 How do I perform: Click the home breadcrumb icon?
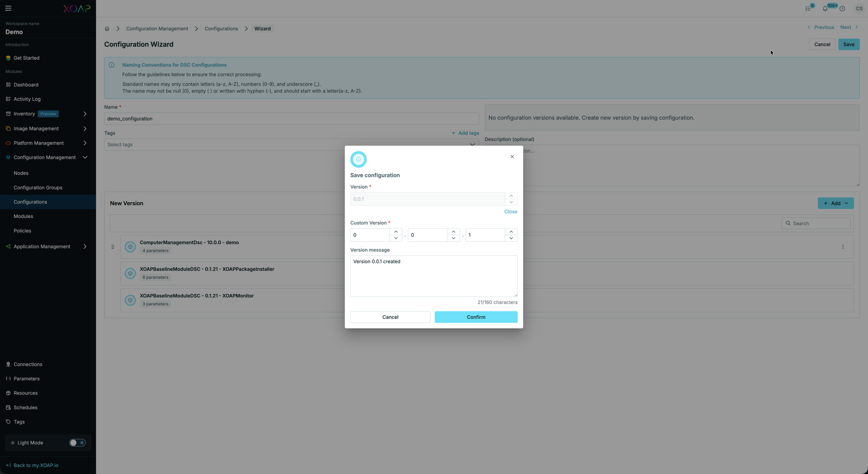(x=107, y=28)
